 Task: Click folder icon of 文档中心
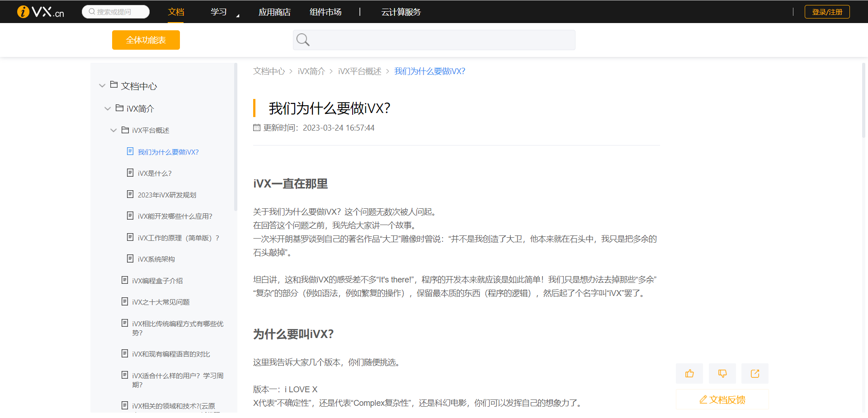(x=114, y=85)
